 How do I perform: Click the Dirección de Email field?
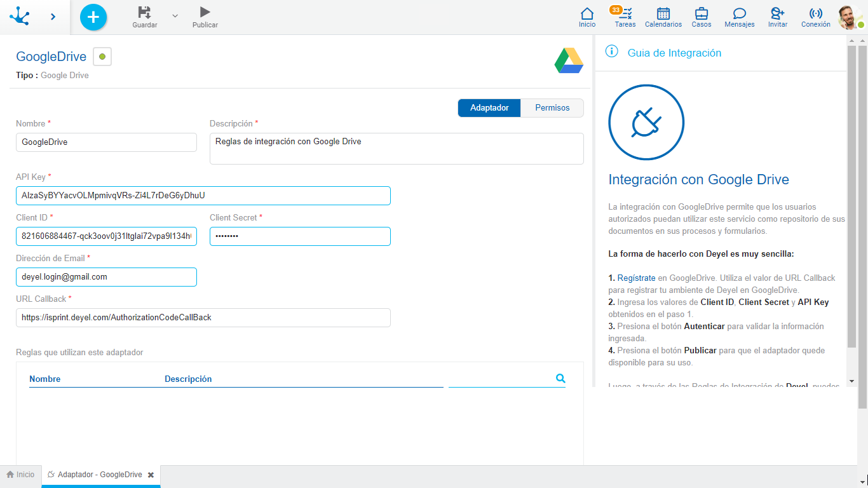click(x=106, y=277)
